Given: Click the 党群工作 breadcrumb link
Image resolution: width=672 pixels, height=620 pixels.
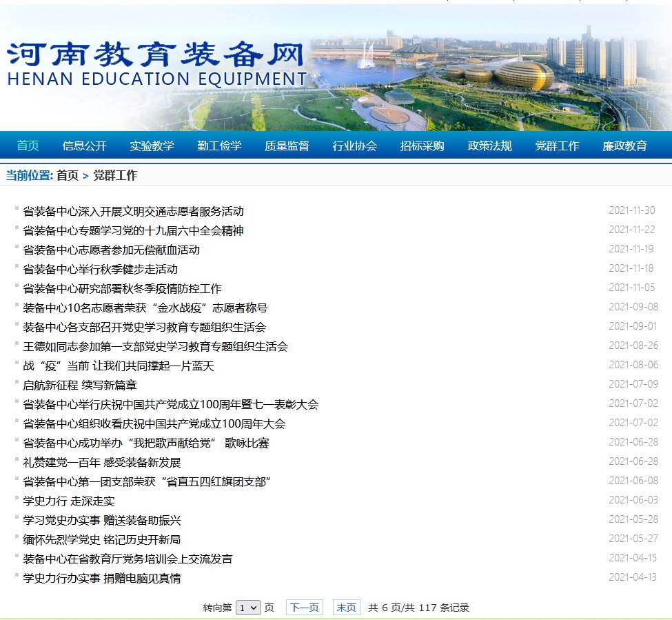Looking at the screenshot, I should [115, 175].
